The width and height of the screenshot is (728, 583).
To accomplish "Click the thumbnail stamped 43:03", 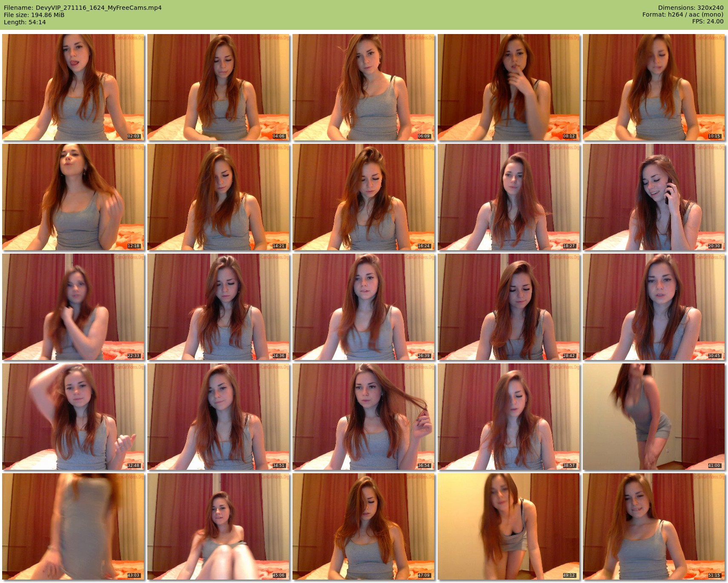I will coord(73,526).
